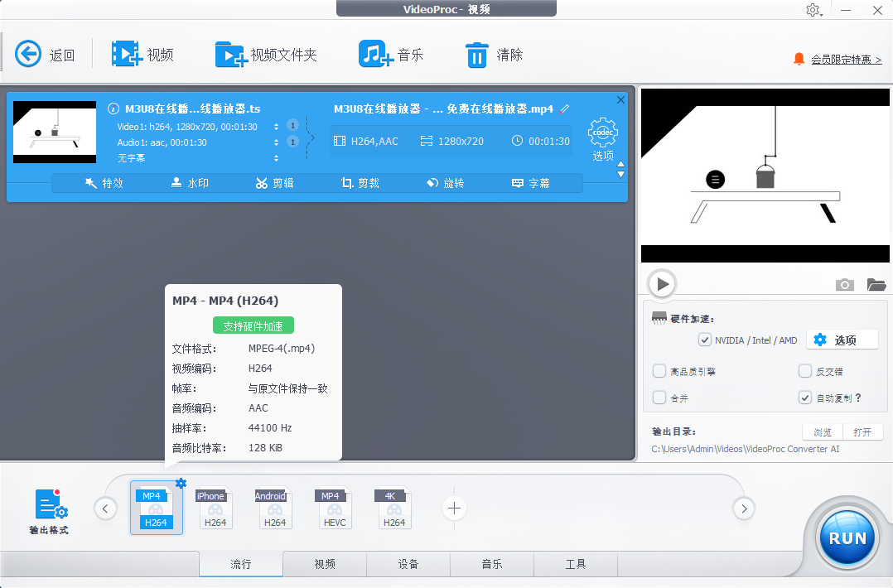Select the 4K H264 format preset
Image resolution: width=893 pixels, height=588 pixels.
[393, 508]
